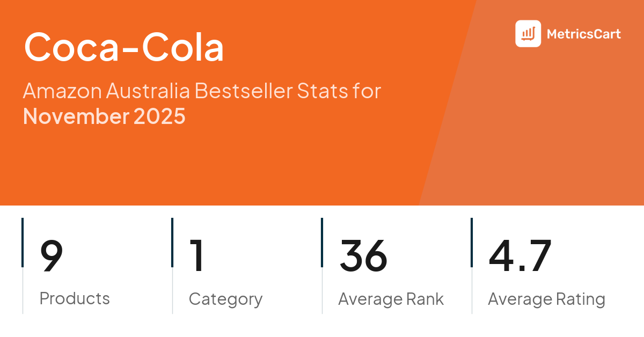644x337 pixels.
Task: Click the word 'for' ending the subtitle
Action: pos(367,91)
